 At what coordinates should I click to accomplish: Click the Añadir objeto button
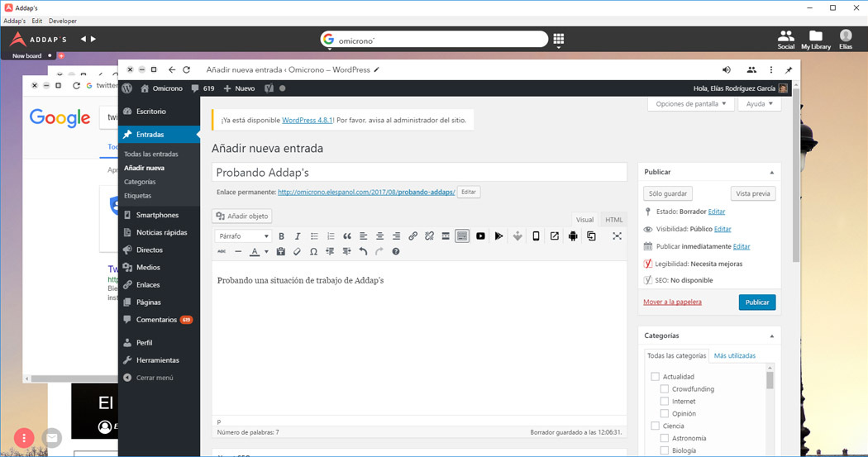(242, 217)
